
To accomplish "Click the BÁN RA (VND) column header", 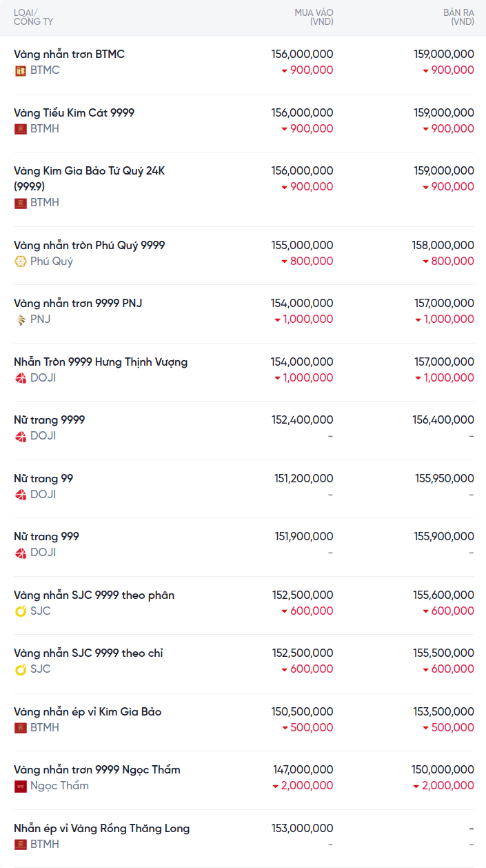I will [458, 17].
